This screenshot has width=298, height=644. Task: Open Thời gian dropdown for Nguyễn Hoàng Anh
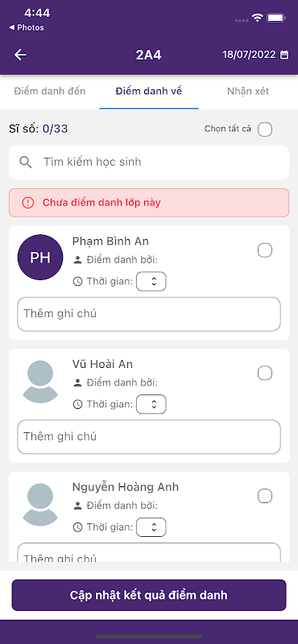tap(151, 527)
